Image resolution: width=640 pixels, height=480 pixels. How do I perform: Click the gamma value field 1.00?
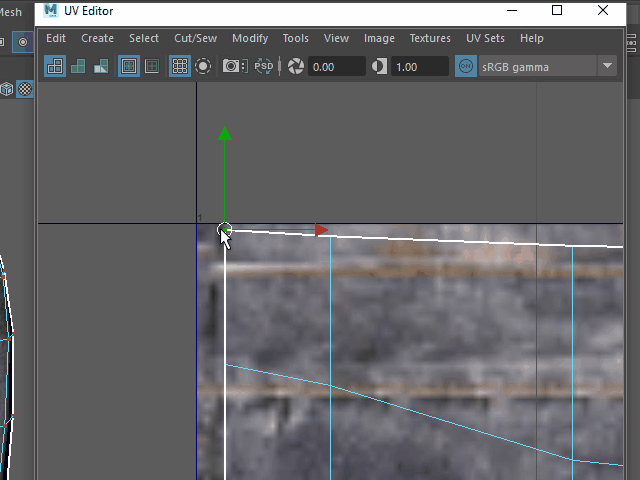[x=419, y=67]
